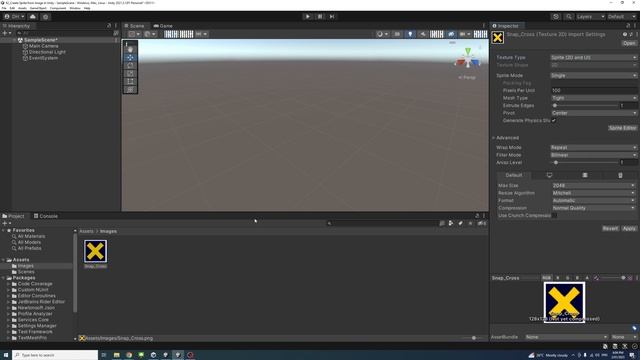
Task: Toggle RGB preview channel button
Action: point(547,278)
